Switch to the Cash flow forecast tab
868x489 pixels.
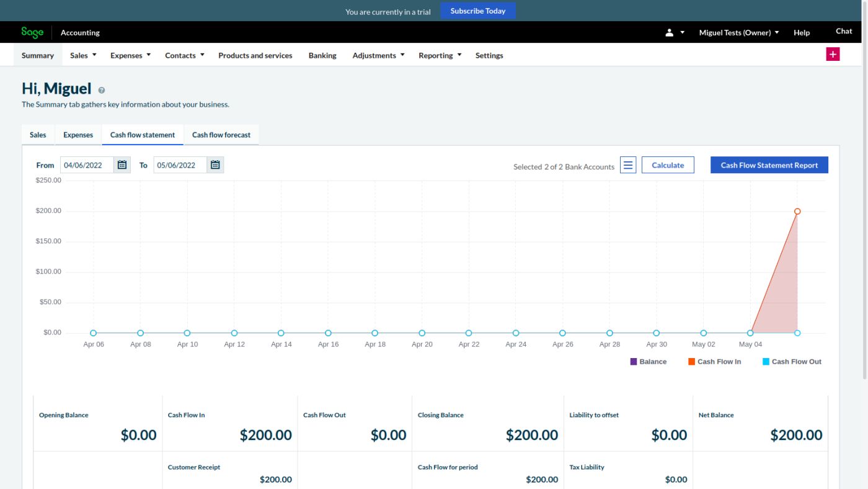(221, 135)
